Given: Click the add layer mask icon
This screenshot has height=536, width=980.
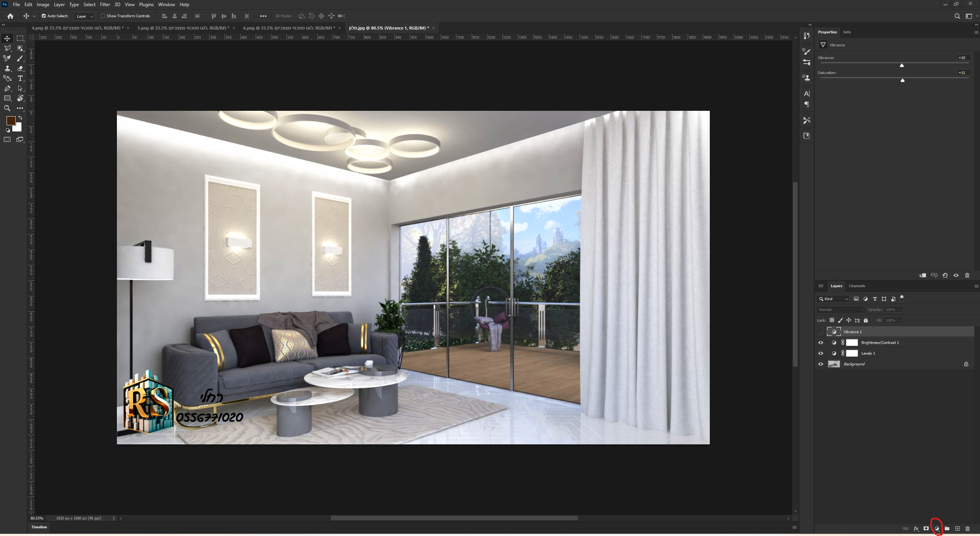Looking at the screenshot, I should (926, 529).
